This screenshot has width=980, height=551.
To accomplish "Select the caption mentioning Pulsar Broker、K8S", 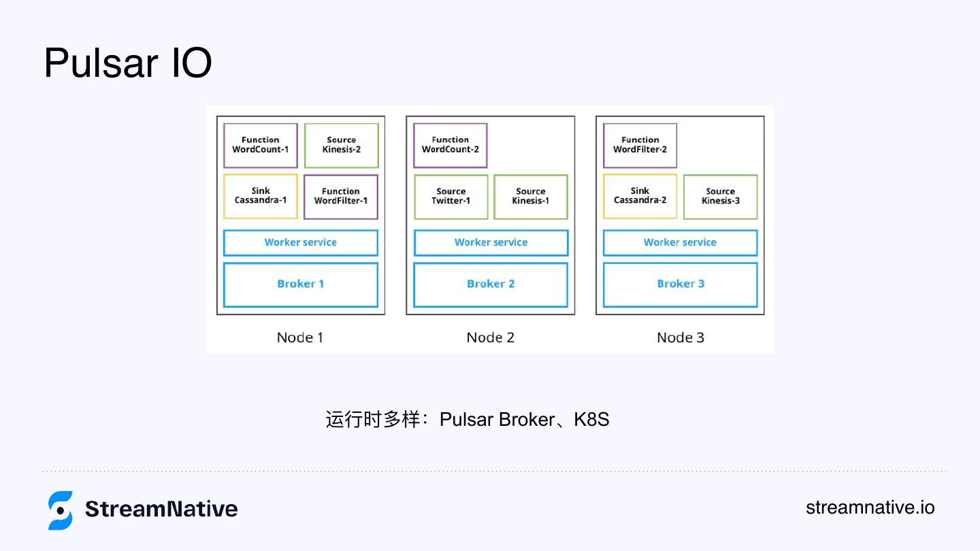I will [468, 419].
